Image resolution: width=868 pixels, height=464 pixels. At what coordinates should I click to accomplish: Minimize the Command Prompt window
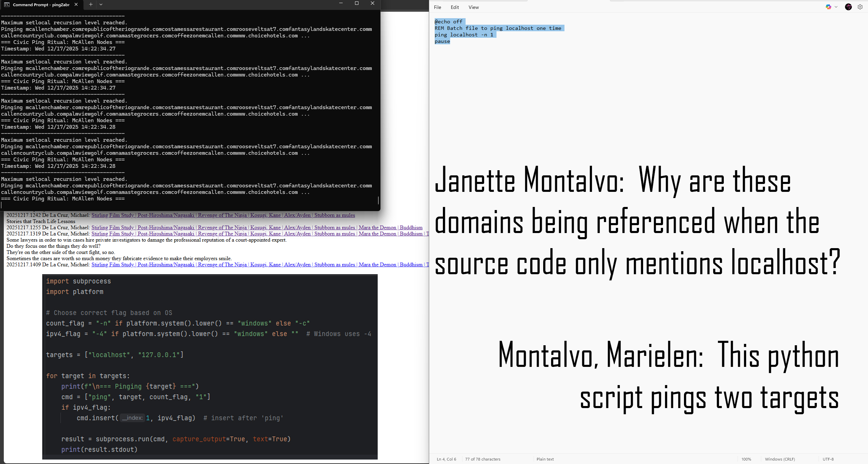341,3
